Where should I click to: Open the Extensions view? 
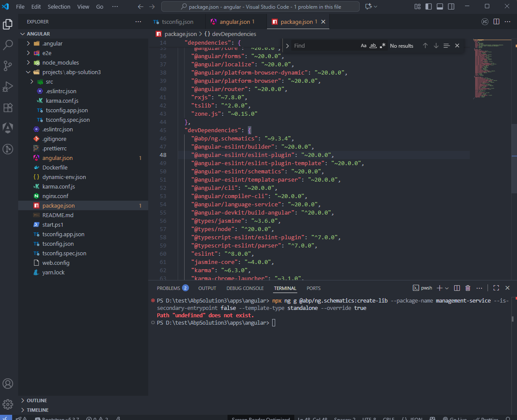coord(8,107)
